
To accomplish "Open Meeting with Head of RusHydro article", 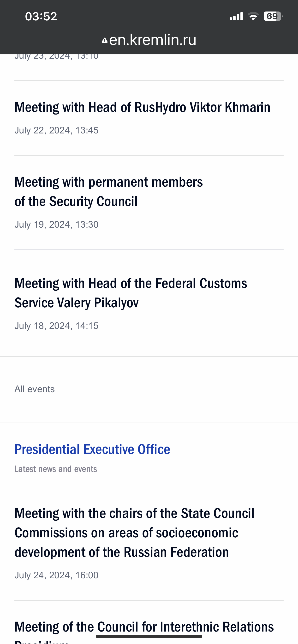I will coord(142,107).
